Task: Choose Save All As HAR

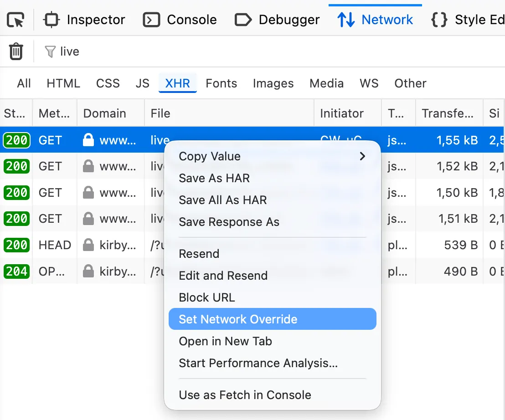Action: click(x=273, y=200)
